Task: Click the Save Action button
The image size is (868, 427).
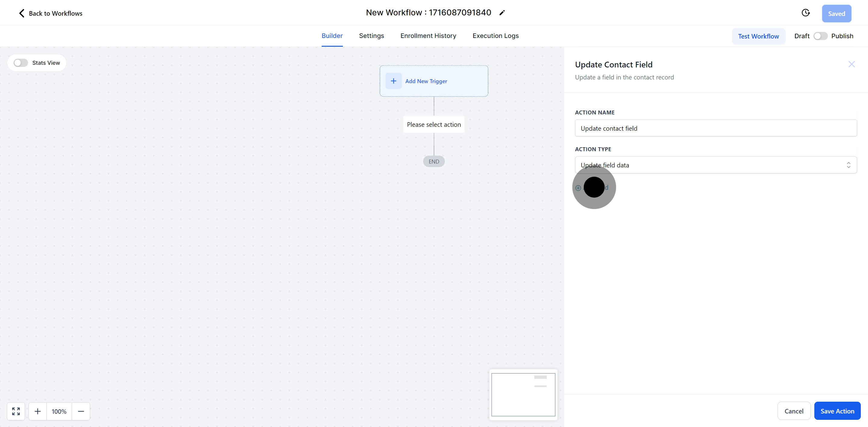Action: pos(837,411)
